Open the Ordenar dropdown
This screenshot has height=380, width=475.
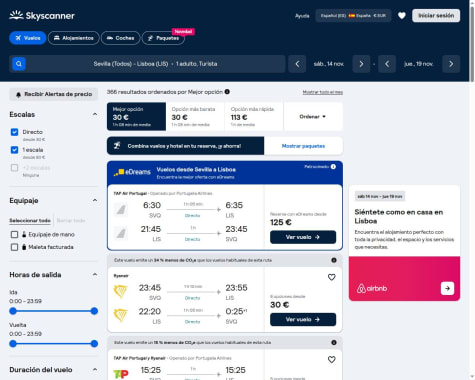pyautogui.click(x=313, y=117)
